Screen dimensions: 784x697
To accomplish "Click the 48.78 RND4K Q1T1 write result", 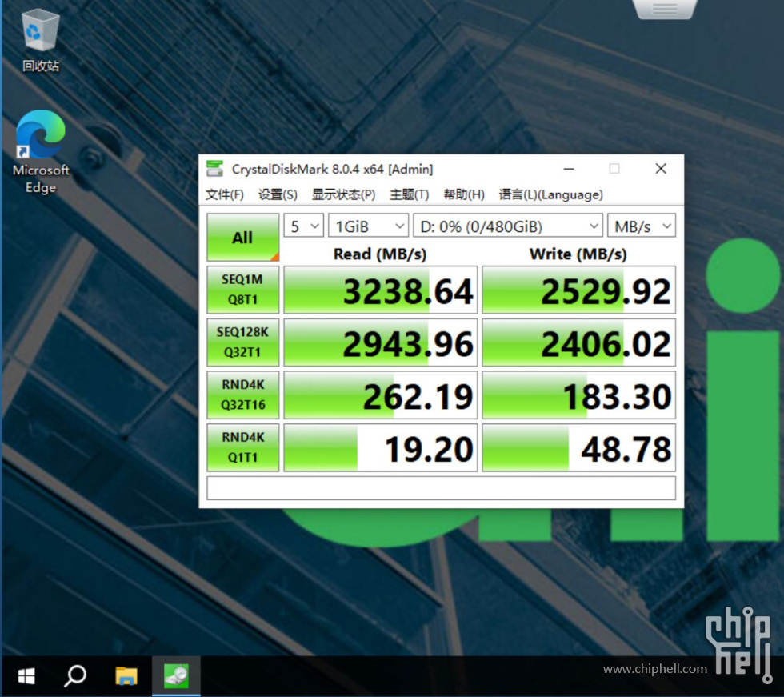I will click(x=578, y=447).
